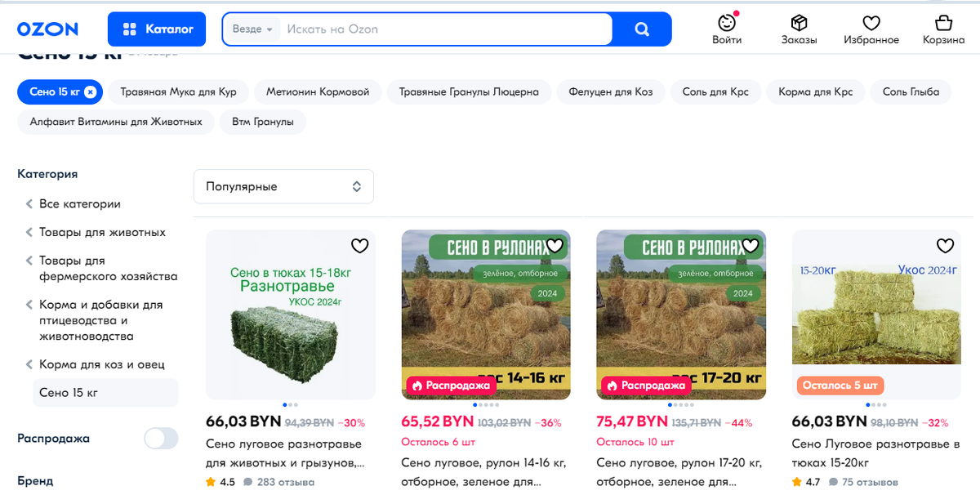Click the blue search magnifier button

tap(642, 29)
